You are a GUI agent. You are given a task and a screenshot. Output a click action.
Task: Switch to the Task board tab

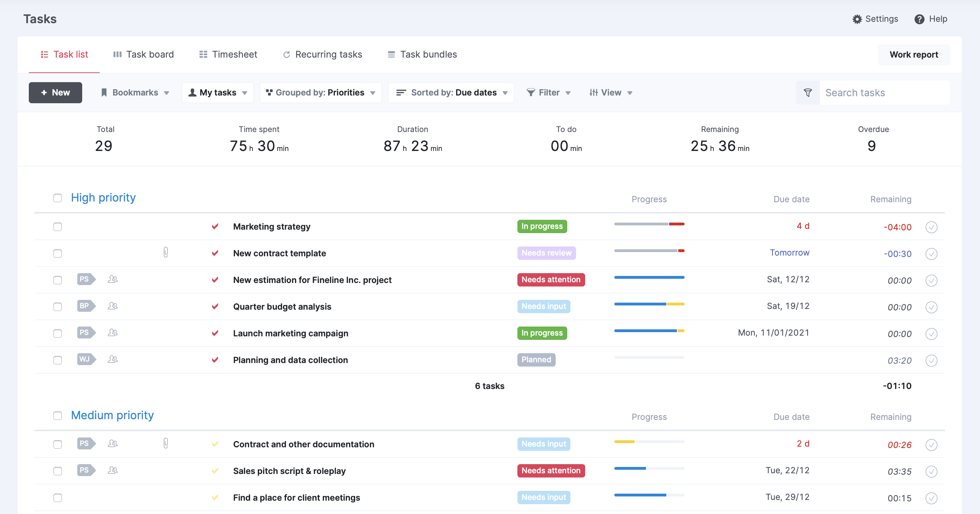(143, 54)
